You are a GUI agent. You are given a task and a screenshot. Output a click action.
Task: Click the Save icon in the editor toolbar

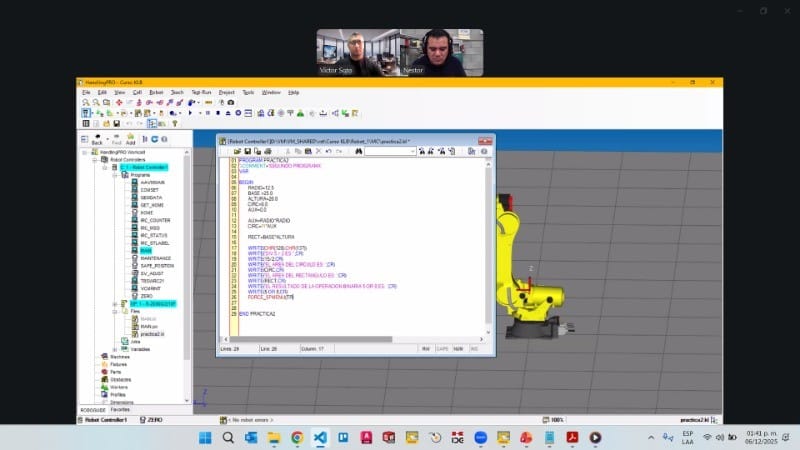pyautogui.click(x=245, y=151)
